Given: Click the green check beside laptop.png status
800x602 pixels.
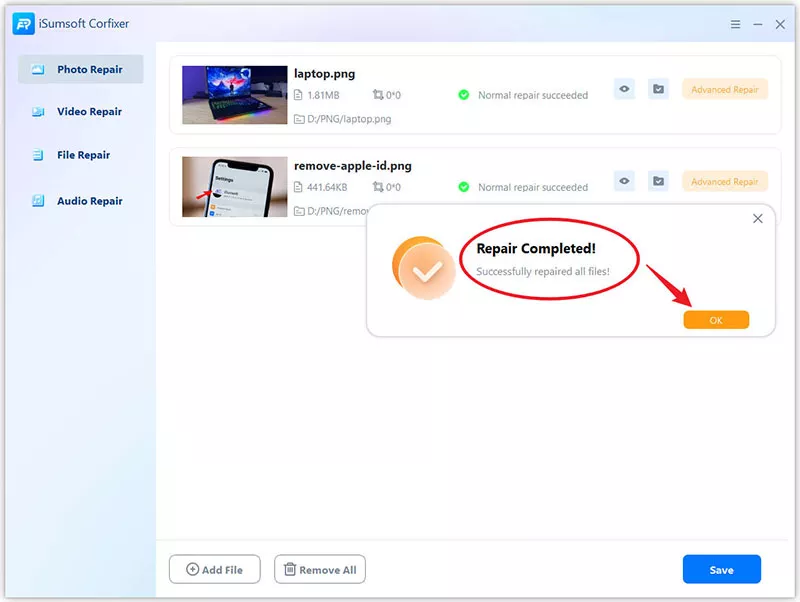Looking at the screenshot, I should tap(464, 95).
